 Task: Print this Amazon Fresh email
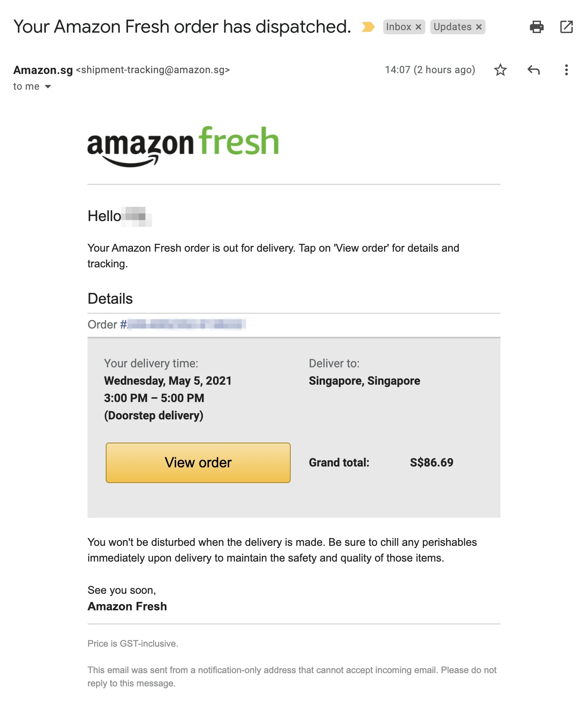(x=536, y=27)
